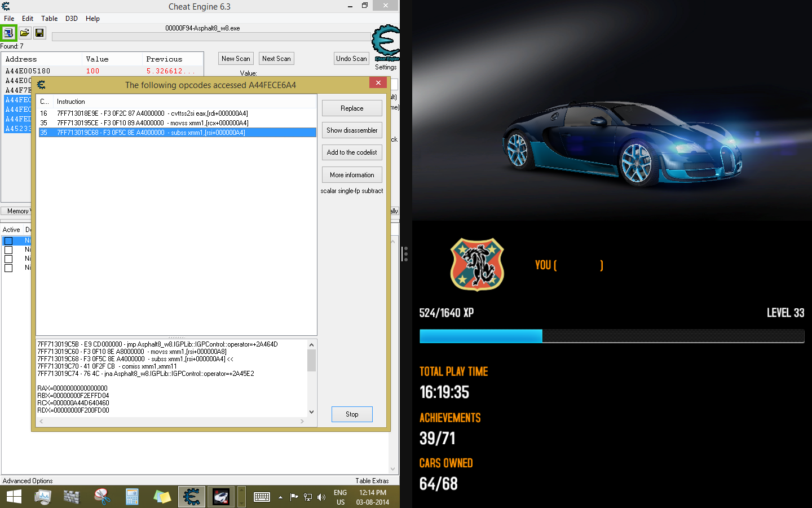The image size is (812, 508).
Task: Open Calculator from the taskbar
Action: [x=132, y=497]
